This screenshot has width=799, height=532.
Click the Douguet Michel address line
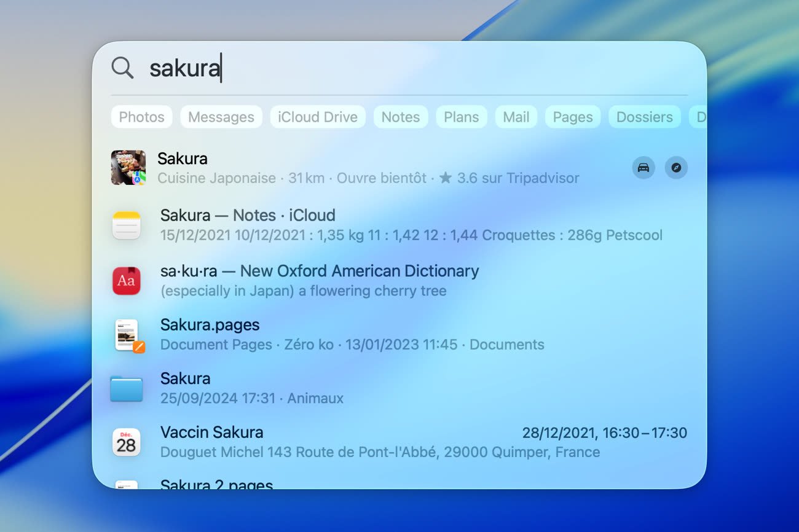coord(380,452)
